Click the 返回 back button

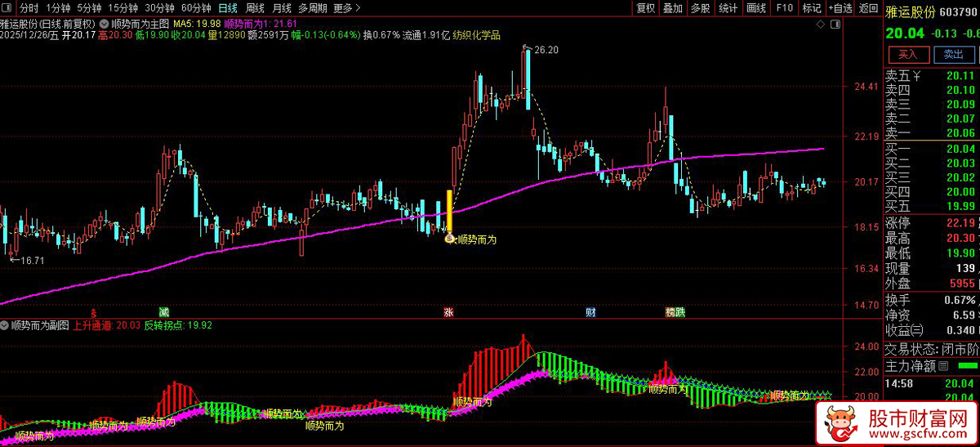tap(866, 8)
